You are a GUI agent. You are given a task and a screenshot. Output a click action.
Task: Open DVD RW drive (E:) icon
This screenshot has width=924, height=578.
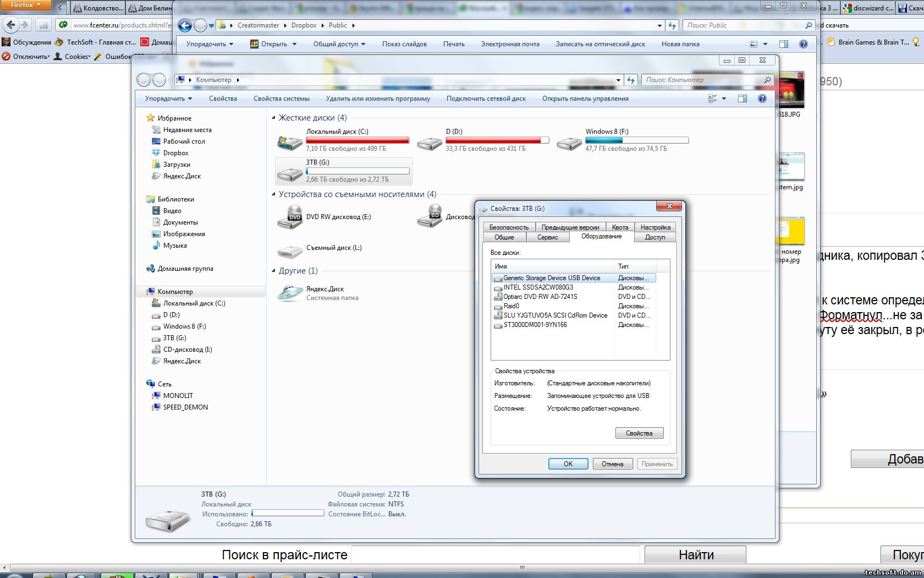(x=289, y=217)
